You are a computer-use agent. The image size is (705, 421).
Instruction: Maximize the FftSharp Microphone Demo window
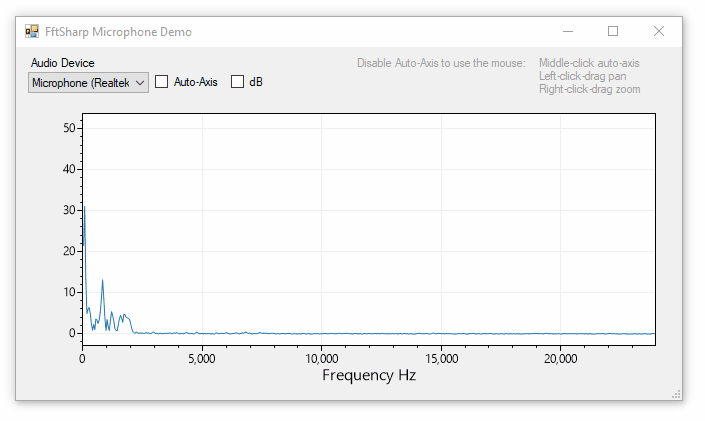click(613, 32)
